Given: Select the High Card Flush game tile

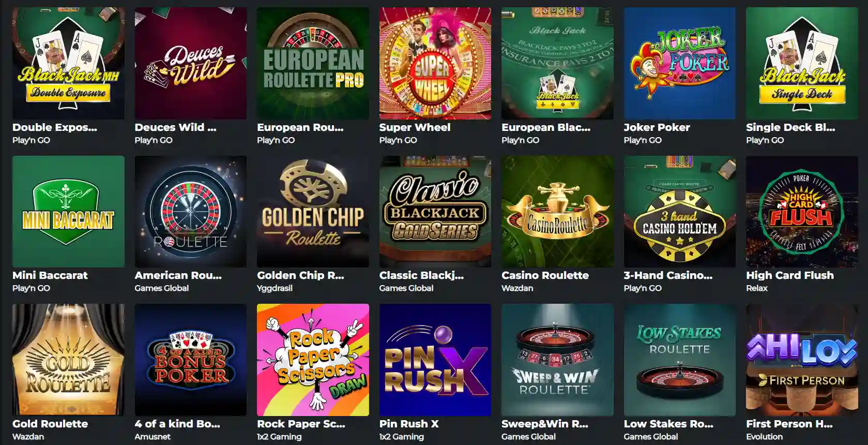Looking at the screenshot, I should coord(802,212).
